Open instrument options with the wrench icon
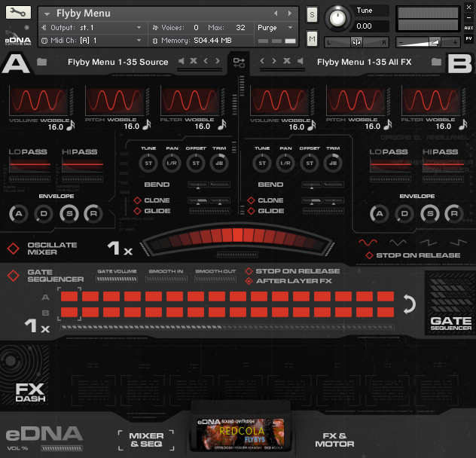 18,13
